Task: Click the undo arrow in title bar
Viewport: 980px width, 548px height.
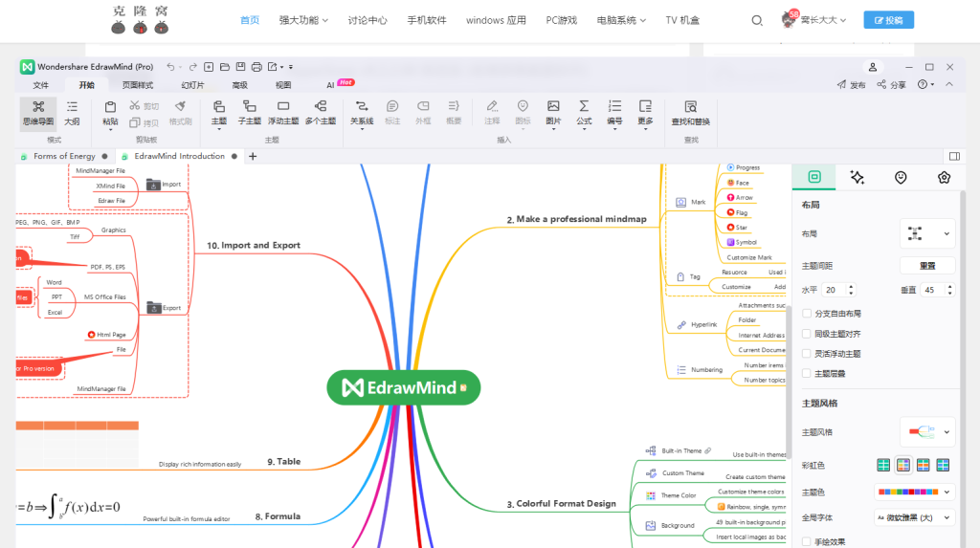Action: point(170,67)
